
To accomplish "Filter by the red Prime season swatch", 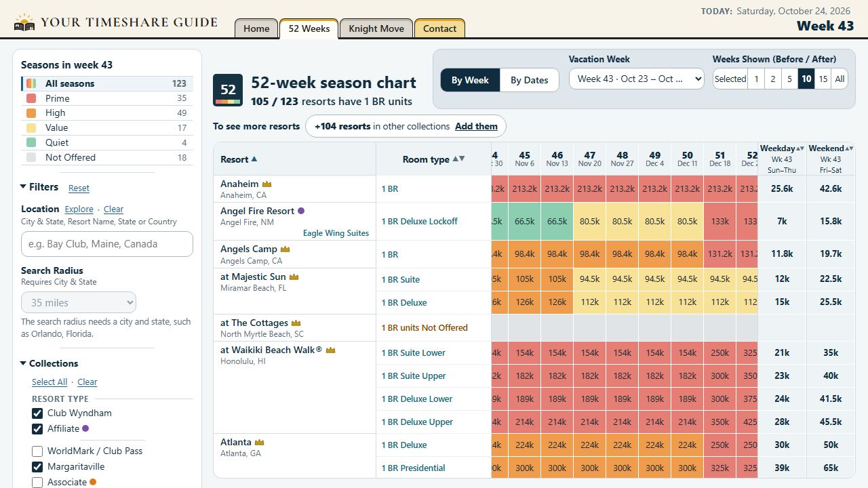I will (31, 98).
